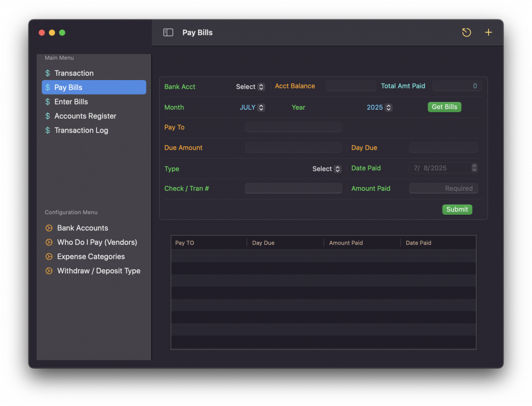Open the Year dropdown showing 2025
Screen dimensions: 532x406
[379, 108]
